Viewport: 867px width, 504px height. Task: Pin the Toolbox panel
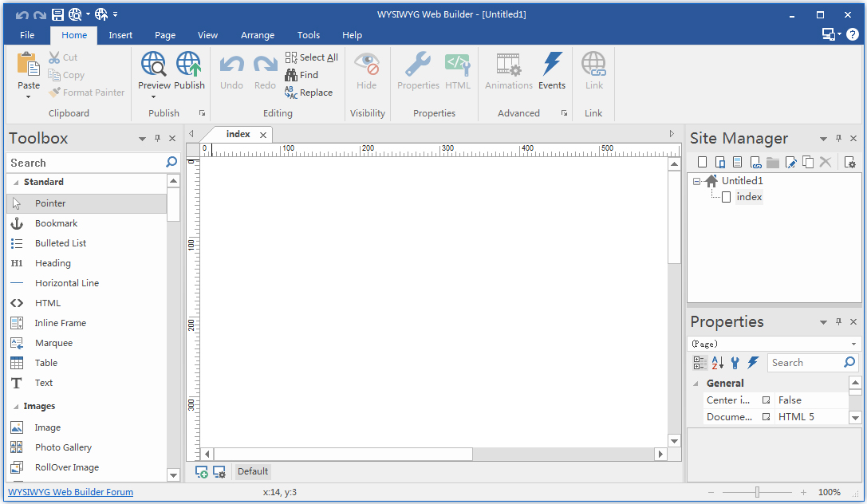pos(157,137)
